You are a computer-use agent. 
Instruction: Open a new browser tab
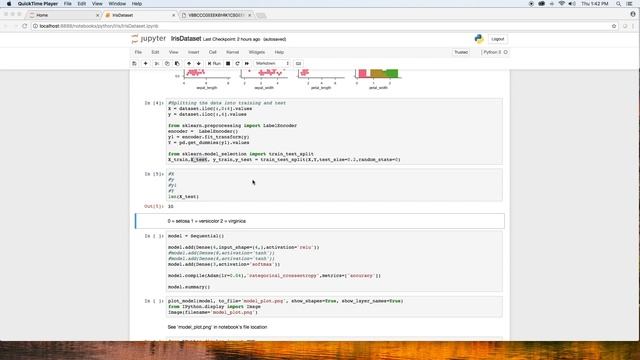261,16
